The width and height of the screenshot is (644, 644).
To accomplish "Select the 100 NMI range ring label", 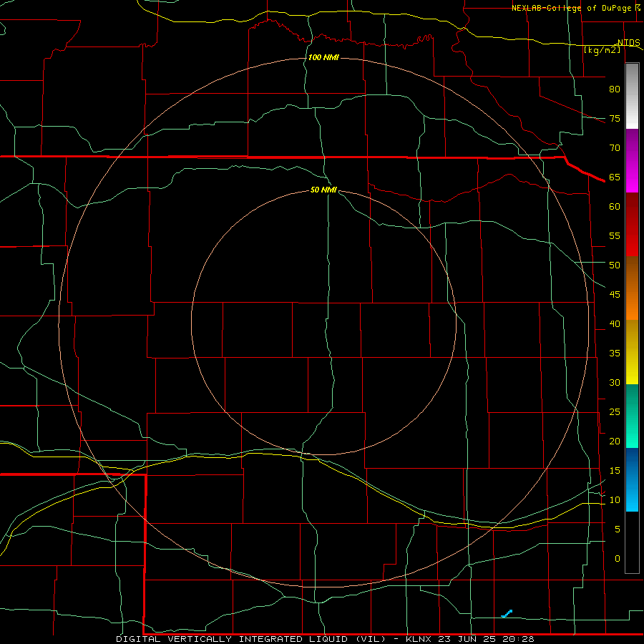I will [323, 57].
